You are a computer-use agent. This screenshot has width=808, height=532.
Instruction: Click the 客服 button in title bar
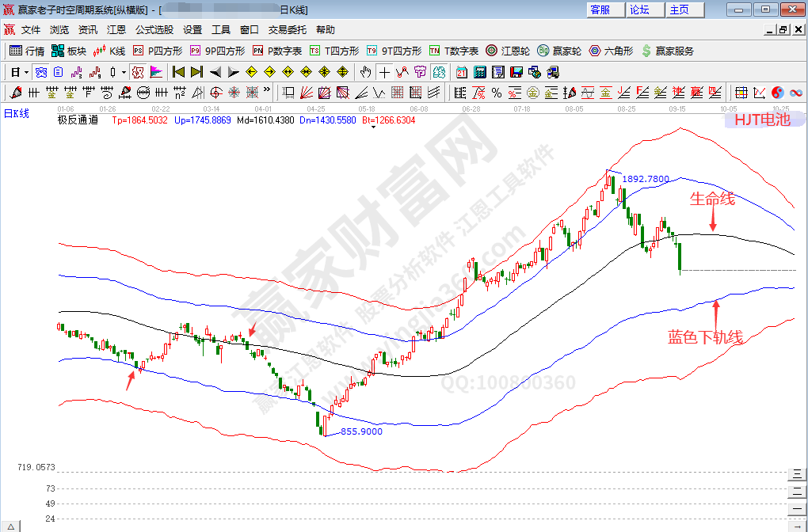[x=600, y=9]
